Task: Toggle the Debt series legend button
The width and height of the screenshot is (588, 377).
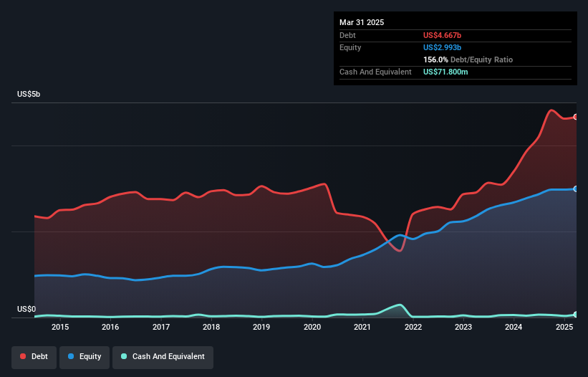Action: (x=34, y=357)
